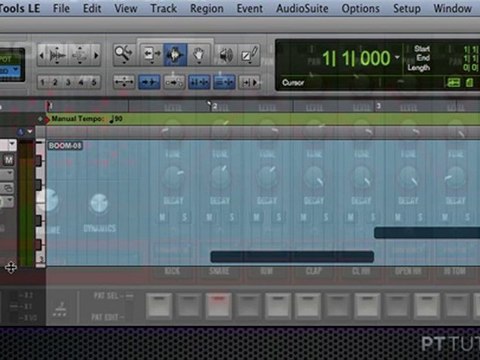Open the Track menu
This screenshot has width=480, height=360.
click(163, 8)
